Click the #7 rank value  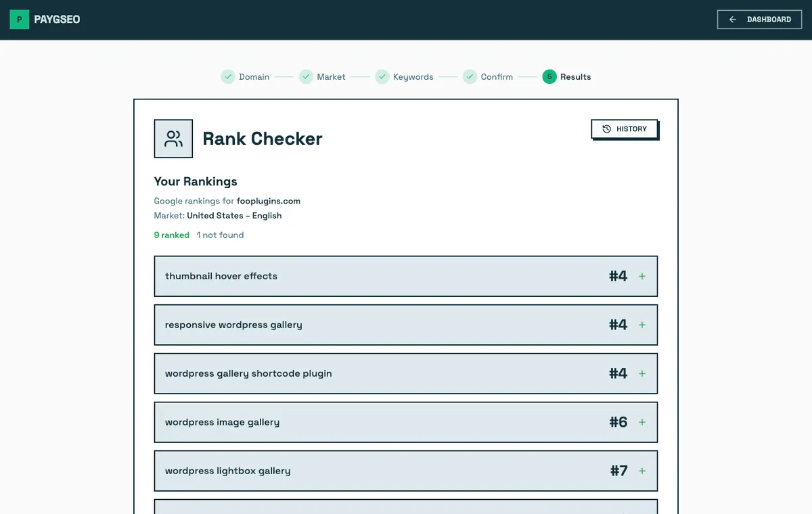coord(619,471)
